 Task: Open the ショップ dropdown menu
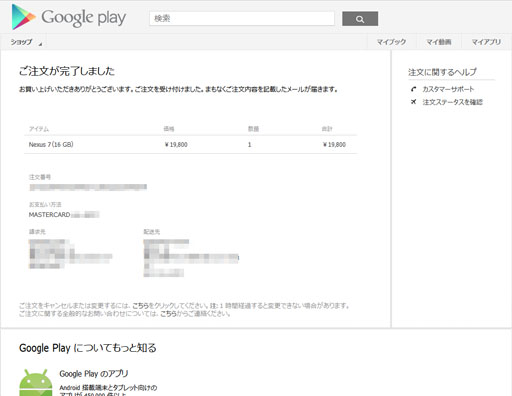[x=26, y=42]
